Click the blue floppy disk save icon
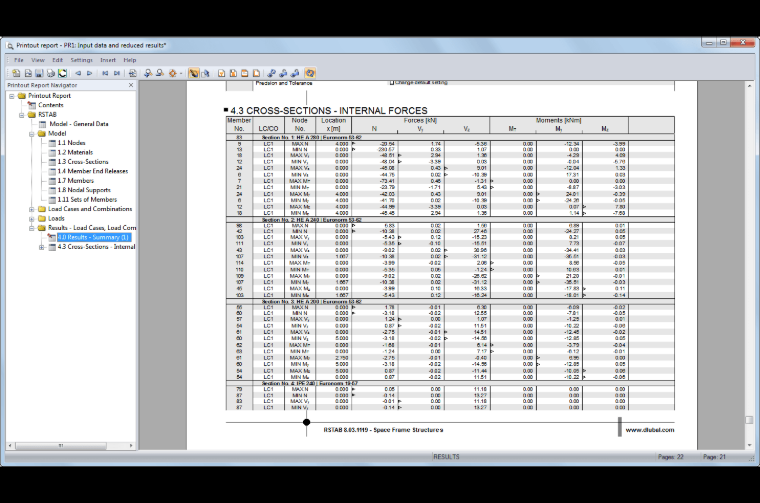This screenshot has width=760, height=503. point(39,73)
